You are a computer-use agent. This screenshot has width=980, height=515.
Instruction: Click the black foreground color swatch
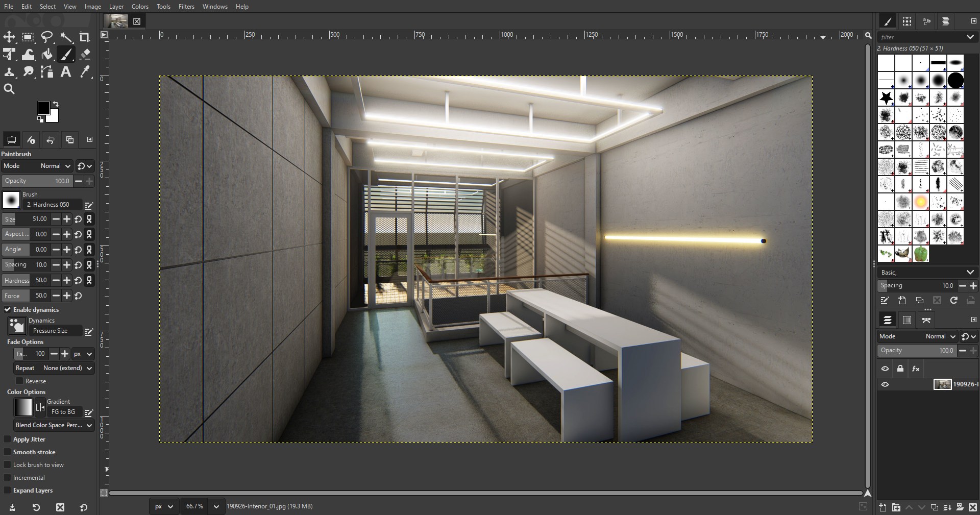coord(43,108)
